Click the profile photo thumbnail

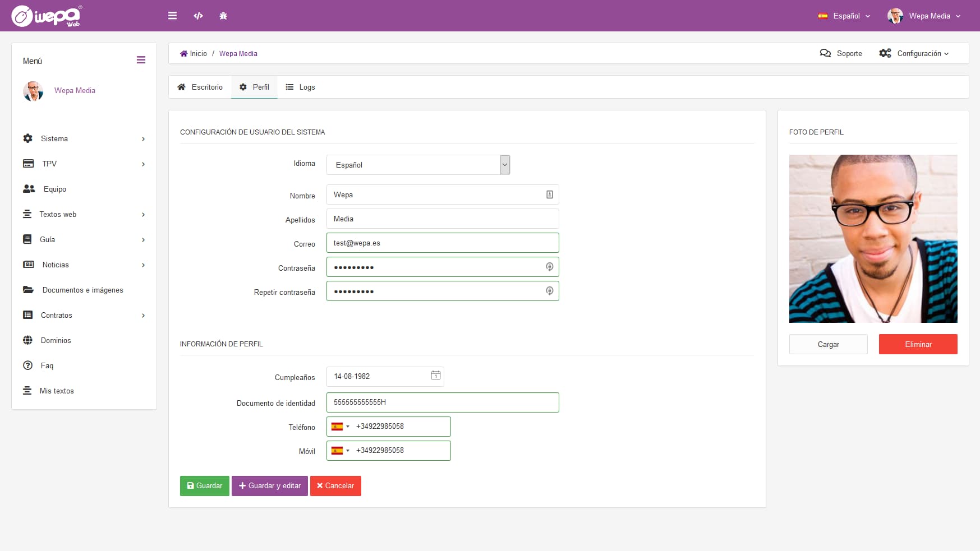point(873,239)
